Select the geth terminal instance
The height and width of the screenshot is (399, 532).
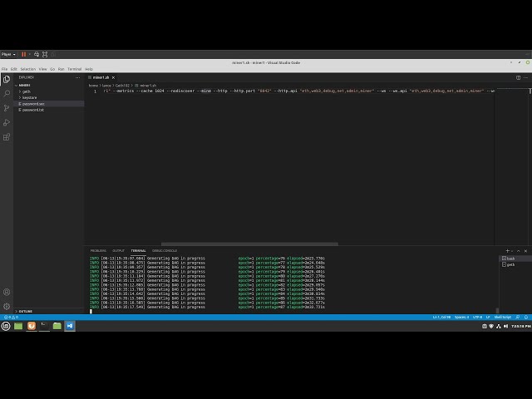(x=514, y=264)
